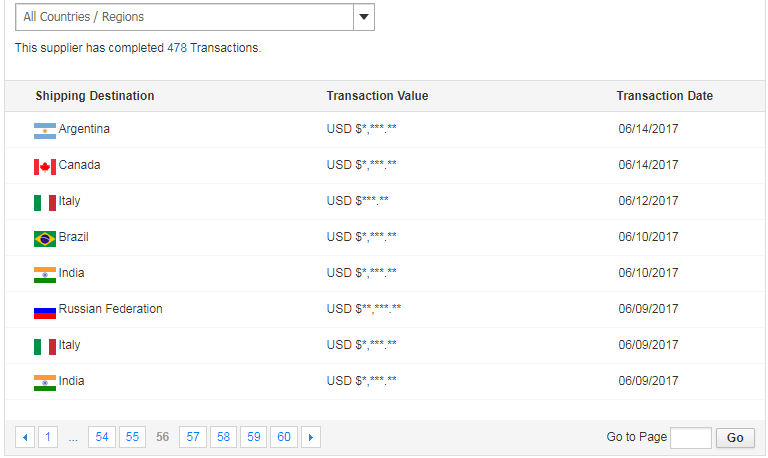Click the Canada flag icon

tap(45, 167)
